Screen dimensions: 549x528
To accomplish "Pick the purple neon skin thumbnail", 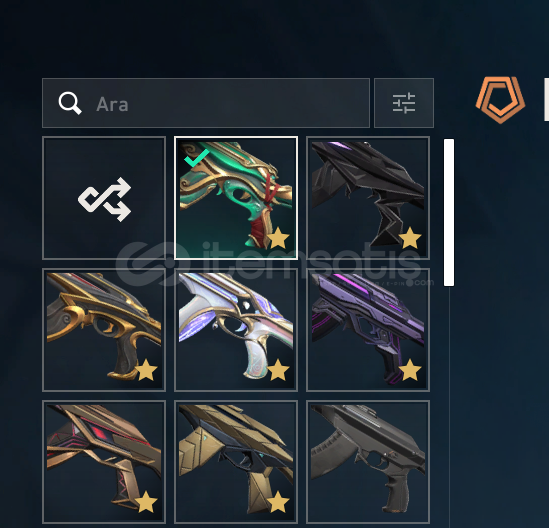I will (368, 330).
